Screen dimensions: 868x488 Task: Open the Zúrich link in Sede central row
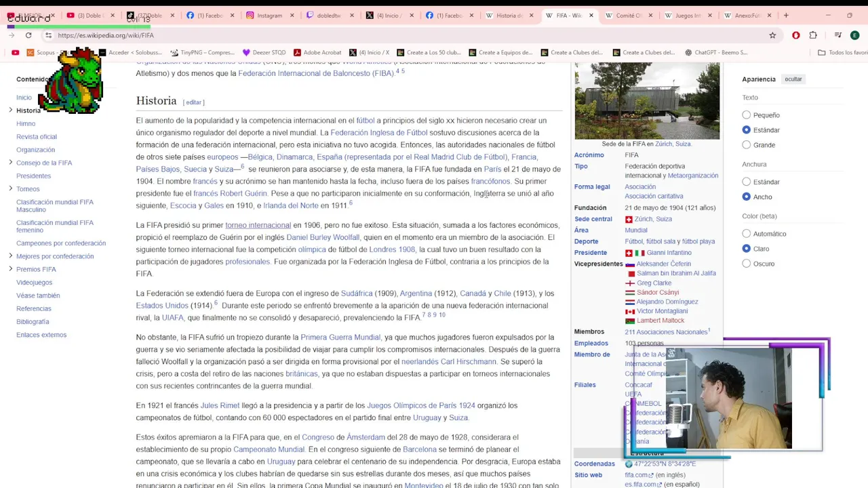pos(644,219)
